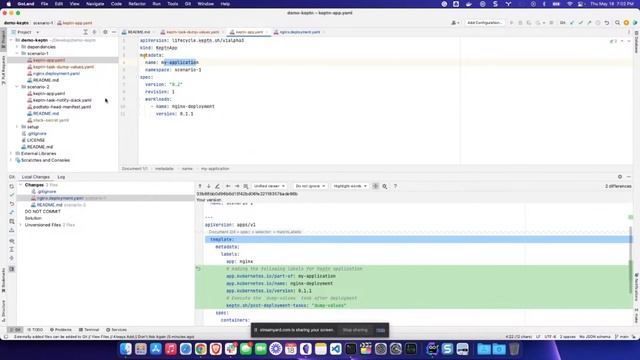Open the Highlight words dropdown
The height and width of the screenshot is (360, 640).
click(x=350, y=186)
